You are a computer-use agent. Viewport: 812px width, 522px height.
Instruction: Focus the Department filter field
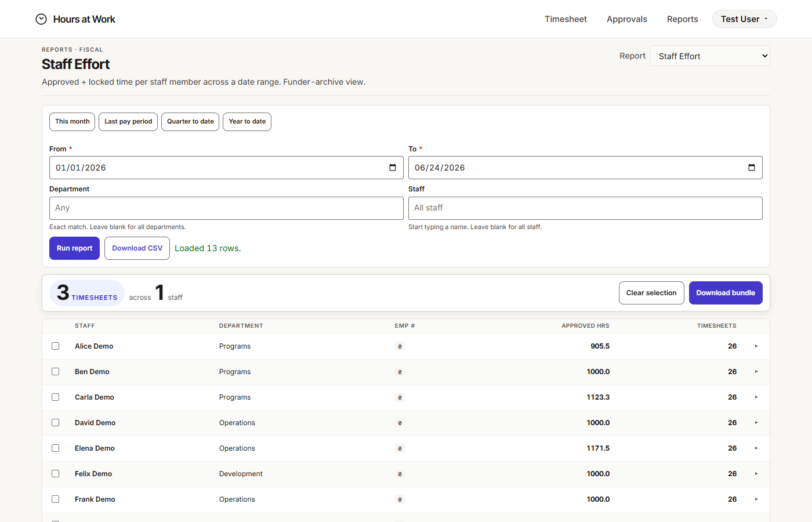(x=226, y=208)
